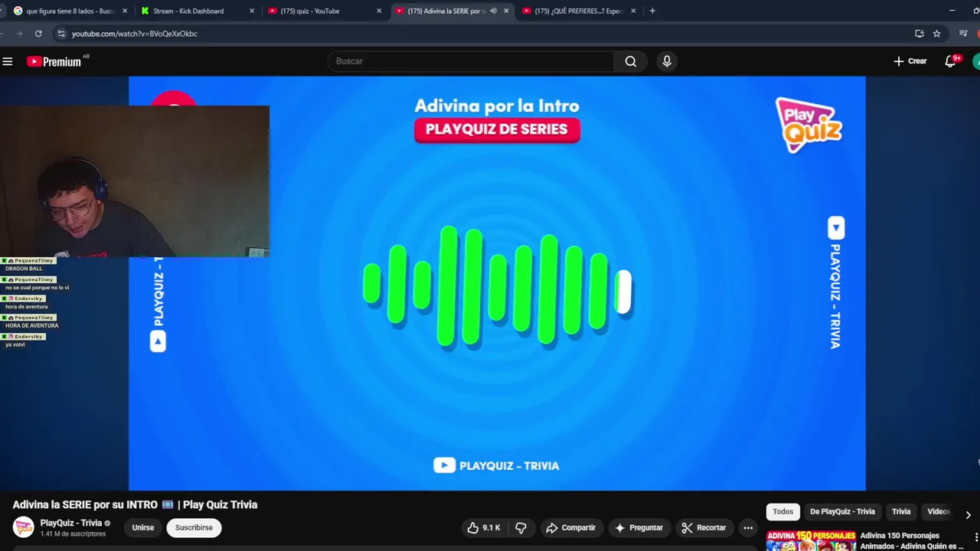Screen dimensions: 980x551
Task: Bookmark this page with the star
Action: click(x=936, y=34)
